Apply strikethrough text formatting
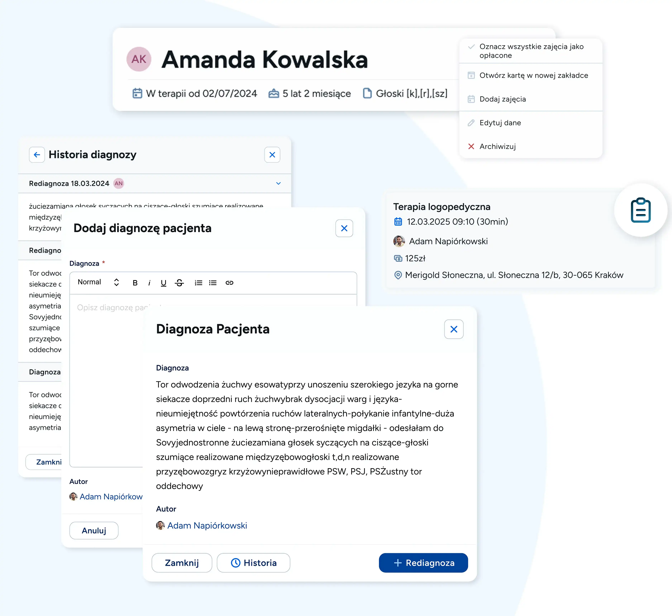The height and width of the screenshot is (616, 672). pyautogui.click(x=179, y=283)
